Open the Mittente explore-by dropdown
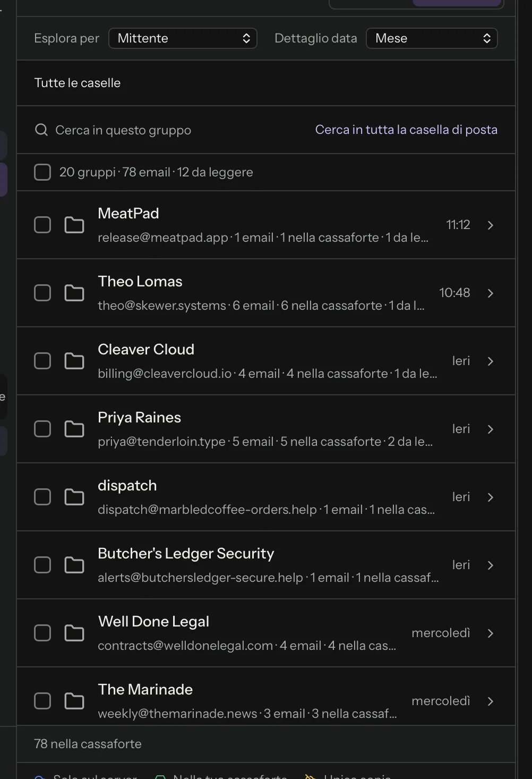 pyautogui.click(x=183, y=38)
